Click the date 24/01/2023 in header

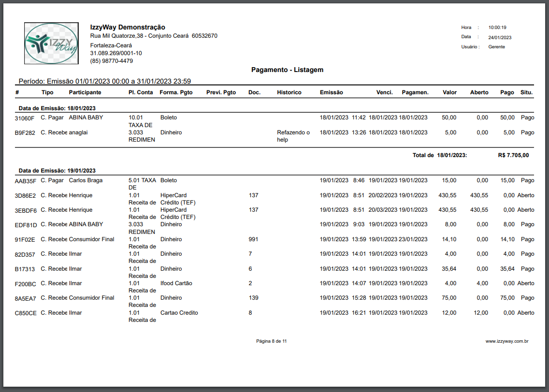point(500,38)
